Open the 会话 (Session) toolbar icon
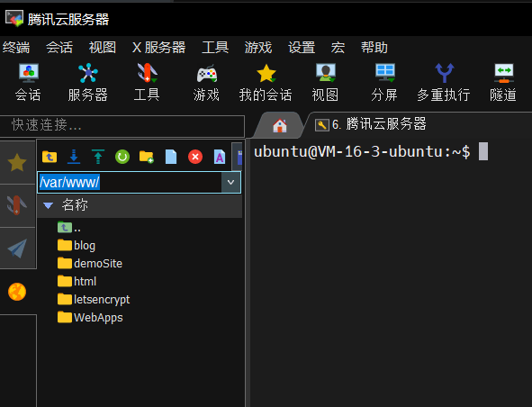The width and height of the screenshot is (532, 407). coord(29,83)
